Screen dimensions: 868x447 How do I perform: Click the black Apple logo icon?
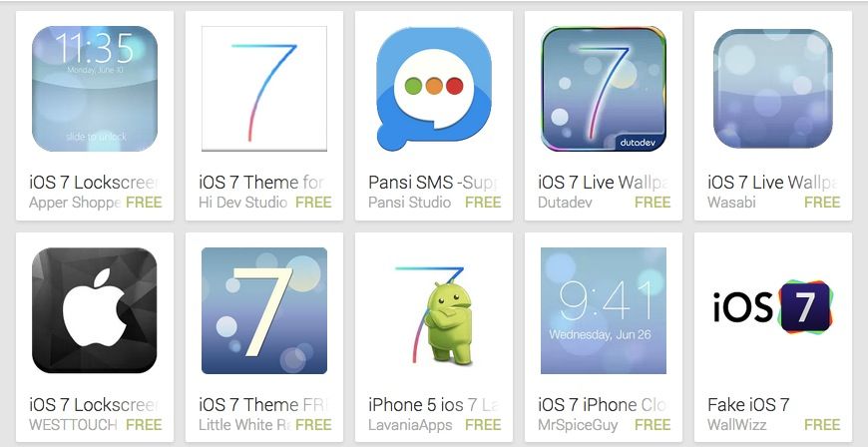(x=95, y=310)
